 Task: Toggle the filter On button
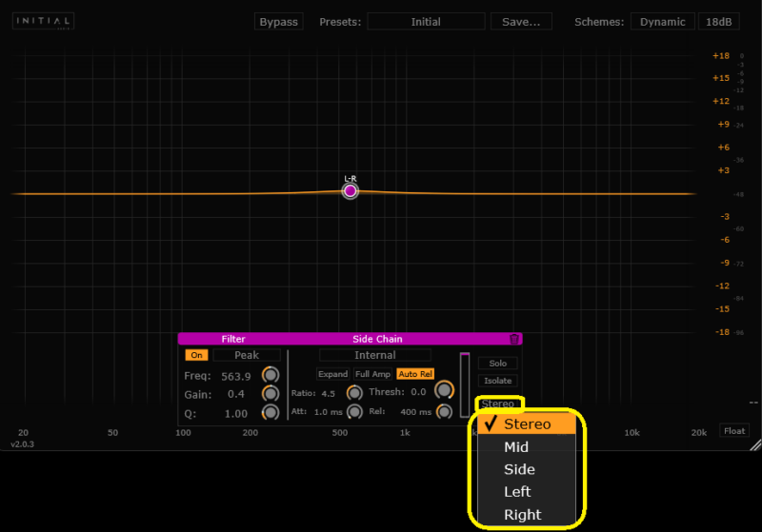pos(196,355)
